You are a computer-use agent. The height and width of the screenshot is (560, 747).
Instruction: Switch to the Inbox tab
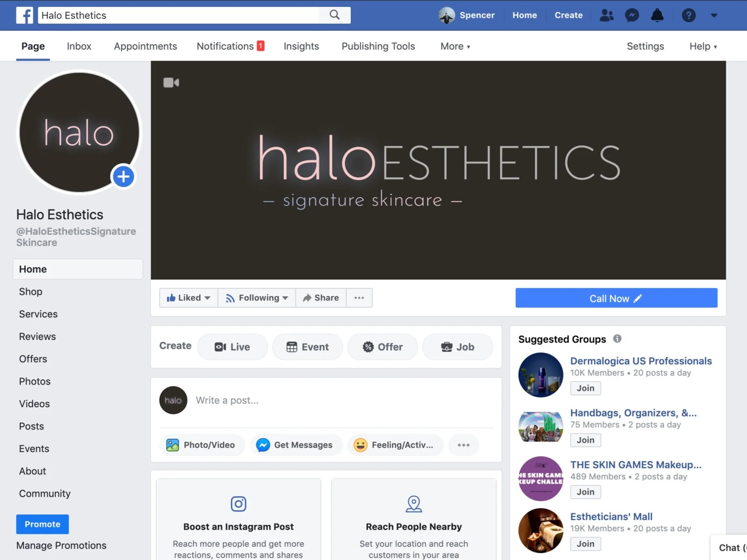[x=79, y=46]
